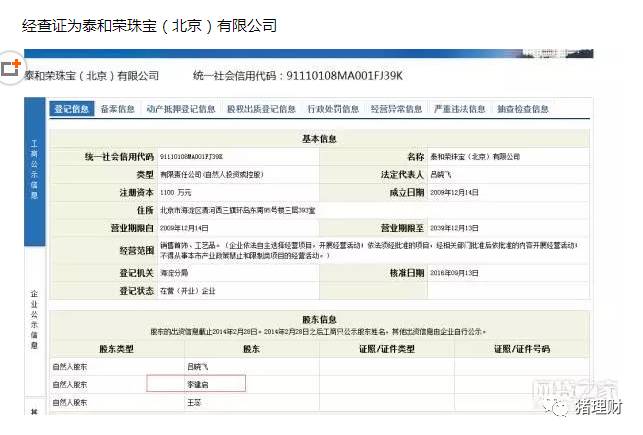The height and width of the screenshot is (435, 643).
Task: Click the 登记机关 value 海淀分局
Action: pos(174,273)
